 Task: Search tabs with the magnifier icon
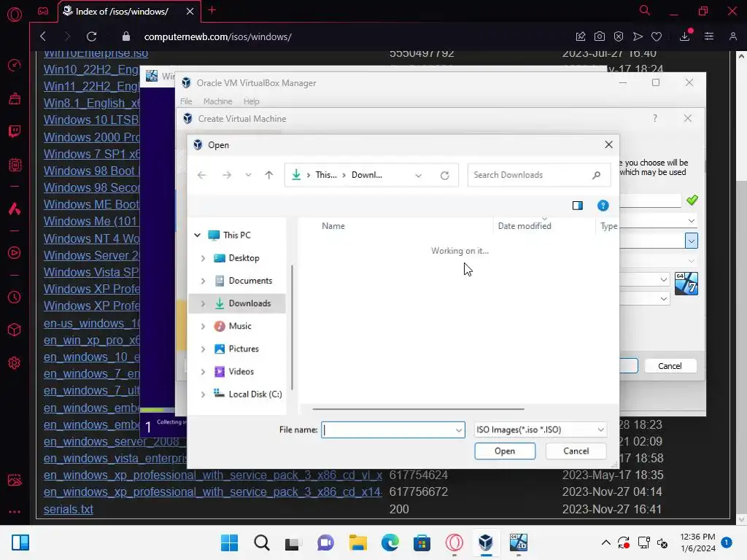coord(645,10)
